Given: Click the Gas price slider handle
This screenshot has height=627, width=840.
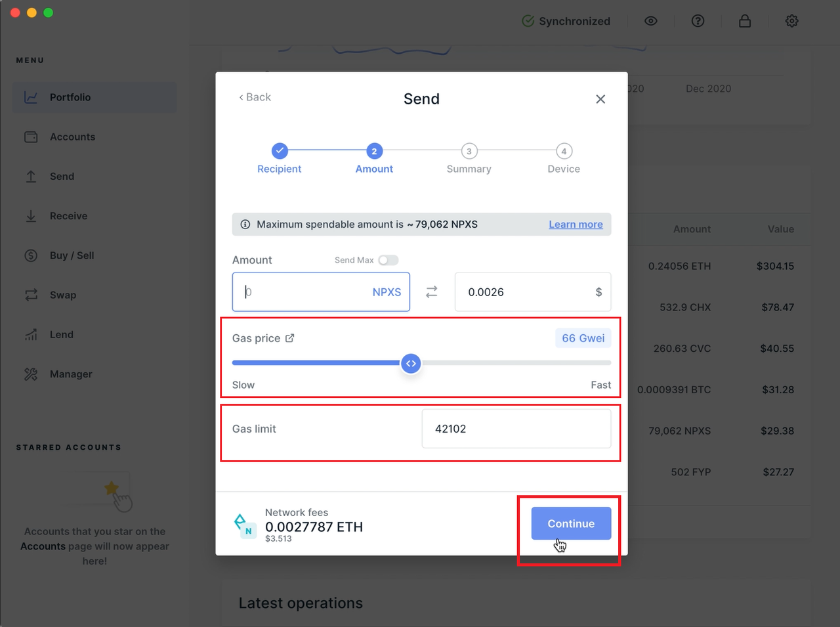Looking at the screenshot, I should pyautogui.click(x=411, y=363).
